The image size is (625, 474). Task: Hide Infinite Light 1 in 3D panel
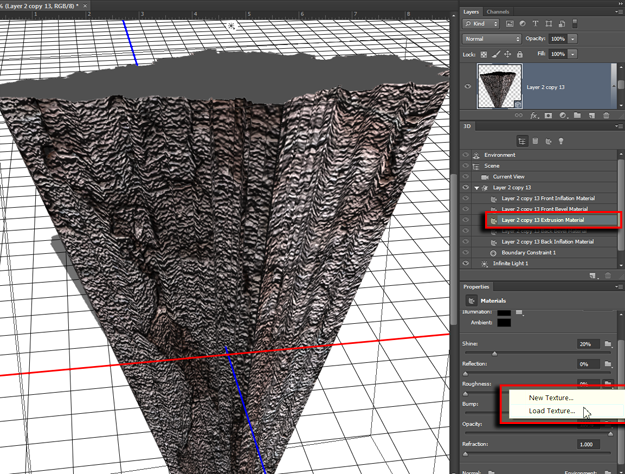click(x=466, y=263)
